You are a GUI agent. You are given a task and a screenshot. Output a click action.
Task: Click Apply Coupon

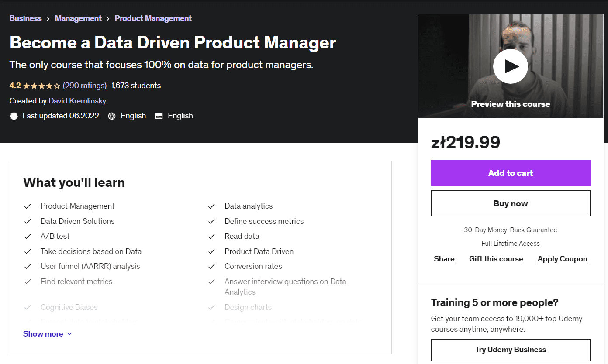point(562,259)
